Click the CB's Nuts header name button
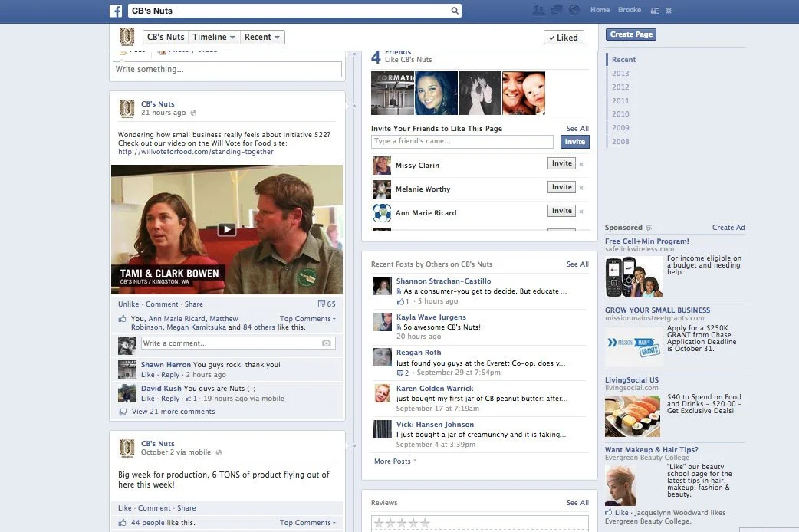 (166, 37)
